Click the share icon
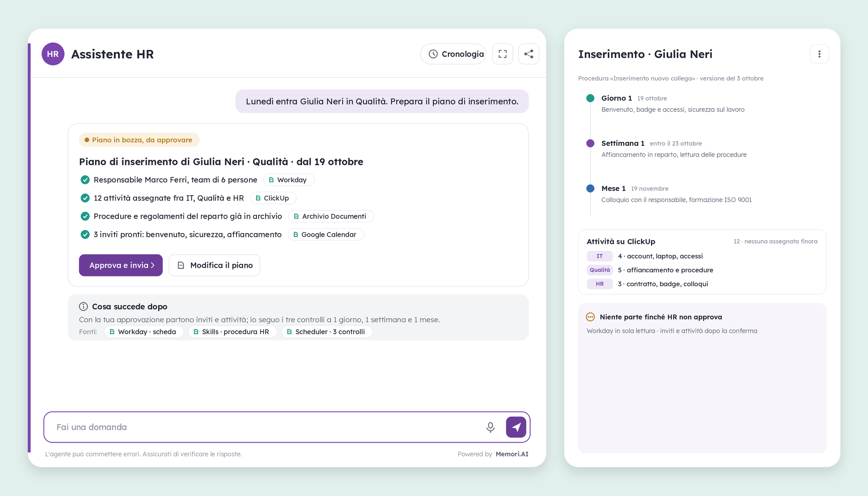This screenshot has width=868, height=496. click(529, 54)
